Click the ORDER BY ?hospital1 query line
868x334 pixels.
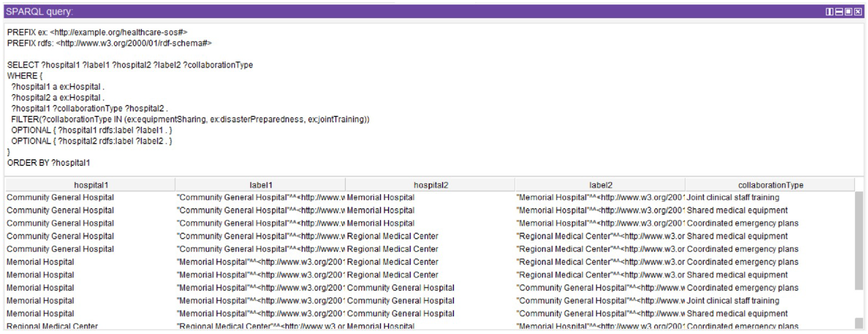(48, 163)
